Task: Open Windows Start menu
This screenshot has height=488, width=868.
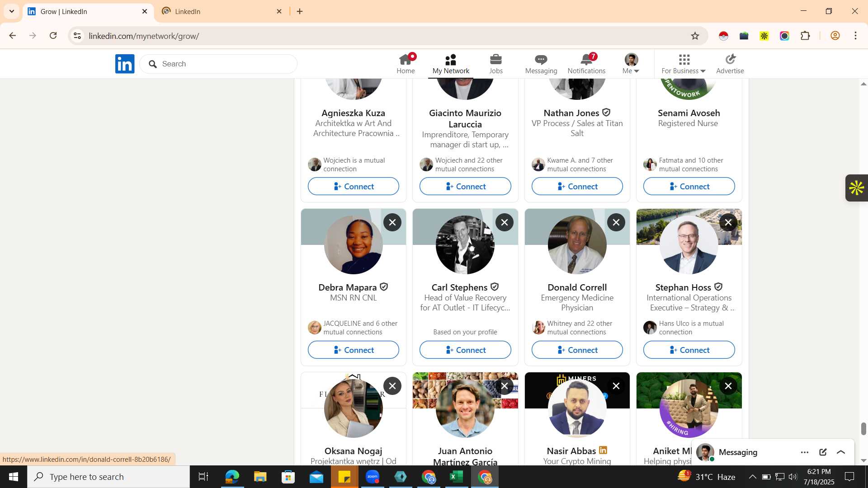Action: coord(14,477)
